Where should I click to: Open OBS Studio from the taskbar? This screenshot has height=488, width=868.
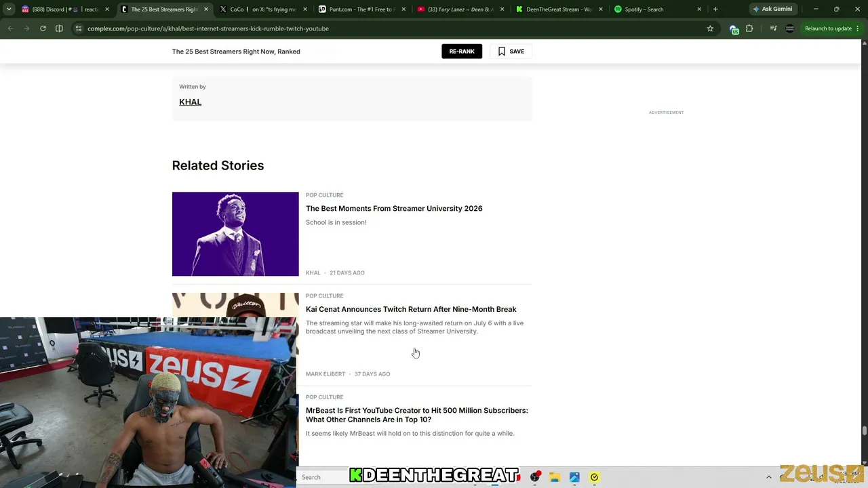(535, 477)
